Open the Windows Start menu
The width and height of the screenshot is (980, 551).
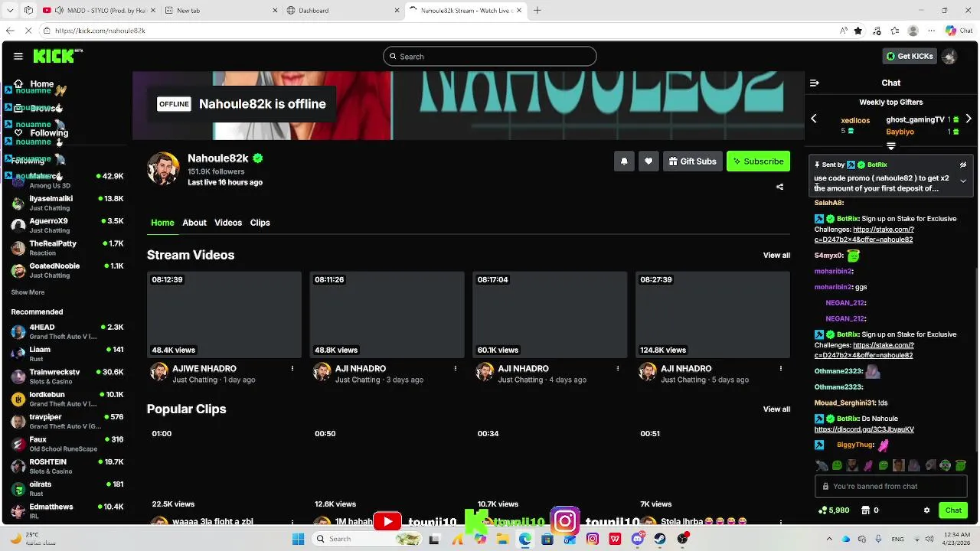299,539
